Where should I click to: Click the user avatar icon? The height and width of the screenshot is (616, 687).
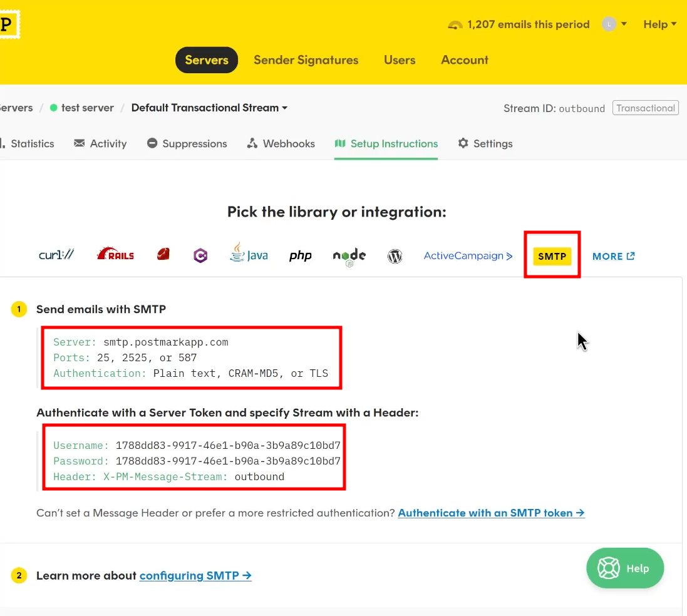pos(609,24)
